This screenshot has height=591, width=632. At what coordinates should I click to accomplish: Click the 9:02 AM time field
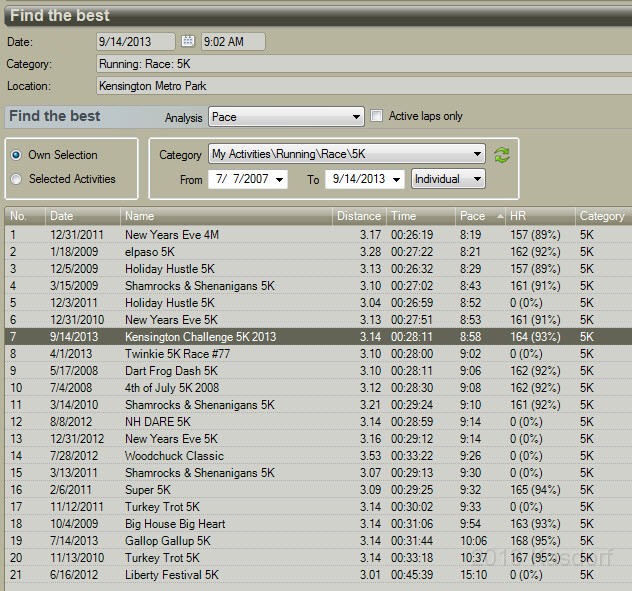232,41
